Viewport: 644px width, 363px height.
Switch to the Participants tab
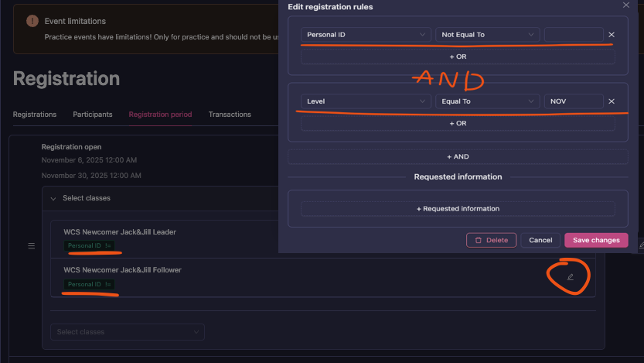click(x=93, y=115)
